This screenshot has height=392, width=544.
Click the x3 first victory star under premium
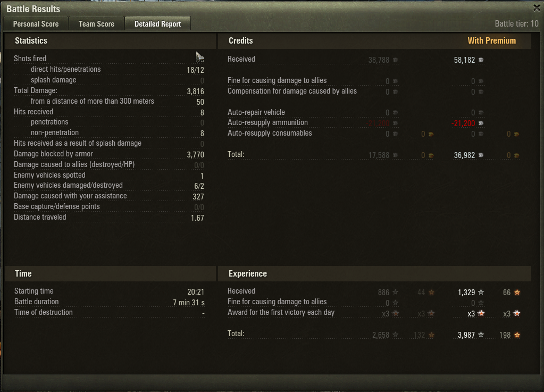click(481, 313)
